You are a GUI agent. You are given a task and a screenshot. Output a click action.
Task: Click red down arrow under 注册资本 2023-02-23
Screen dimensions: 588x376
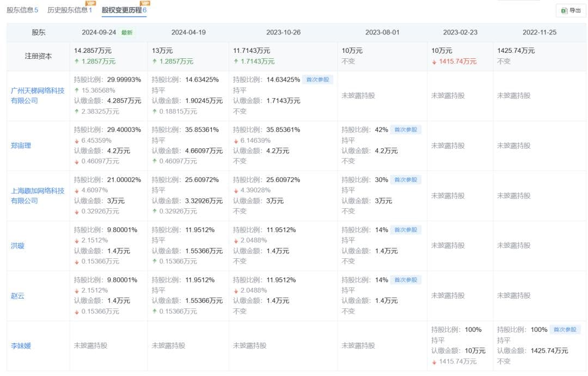coord(434,62)
